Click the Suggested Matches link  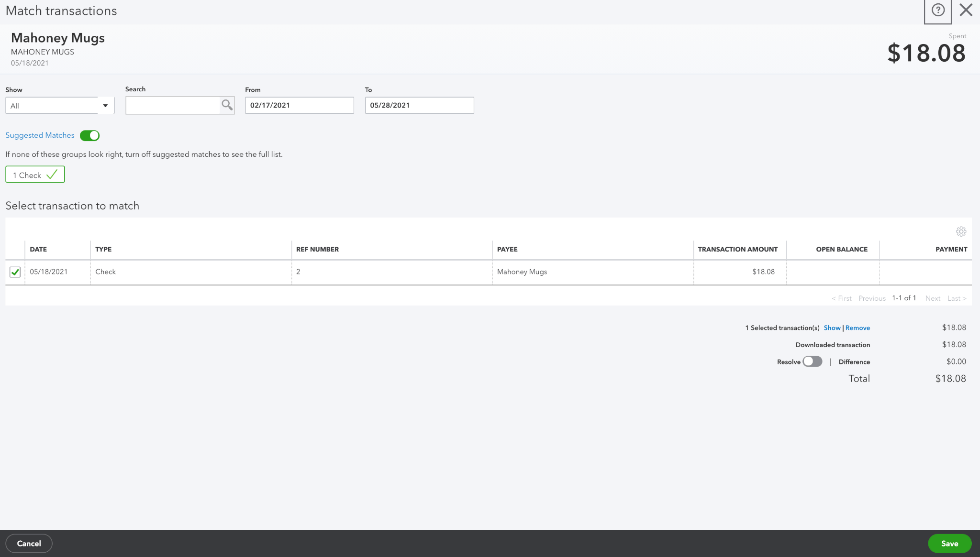(x=40, y=135)
